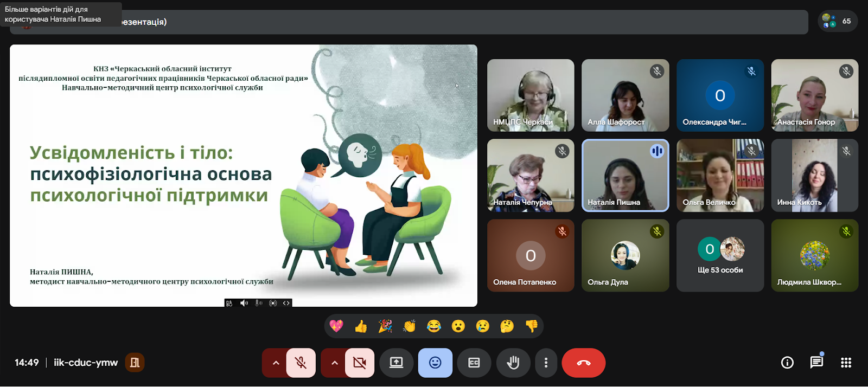Send the clapping hands reaction

(x=410, y=326)
